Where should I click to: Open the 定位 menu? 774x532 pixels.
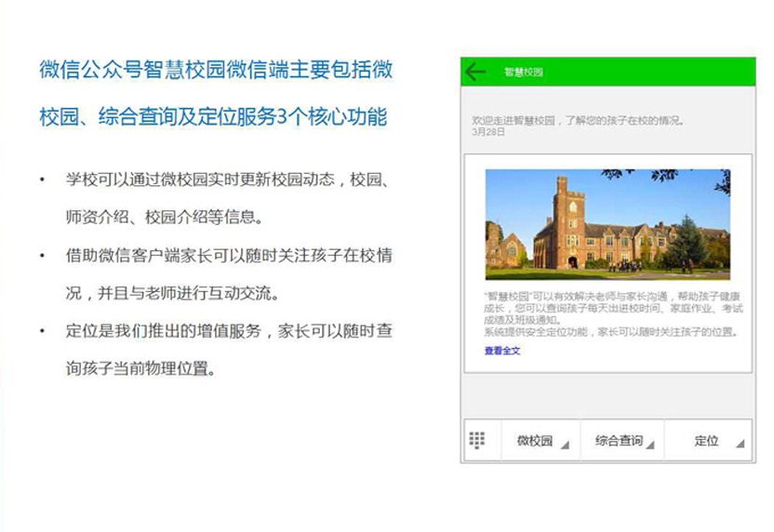[x=706, y=441]
